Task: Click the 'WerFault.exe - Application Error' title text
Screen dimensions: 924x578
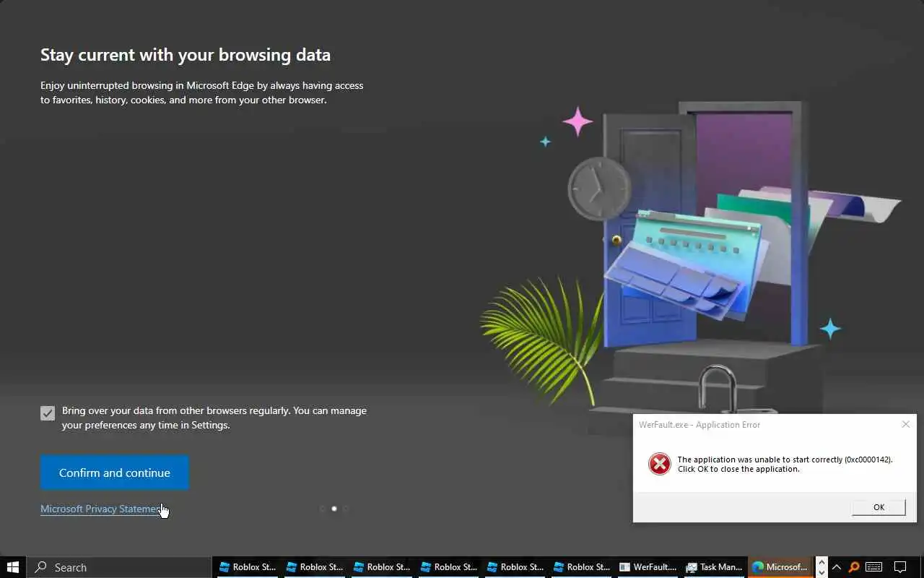Action: (x=699, y=425)
